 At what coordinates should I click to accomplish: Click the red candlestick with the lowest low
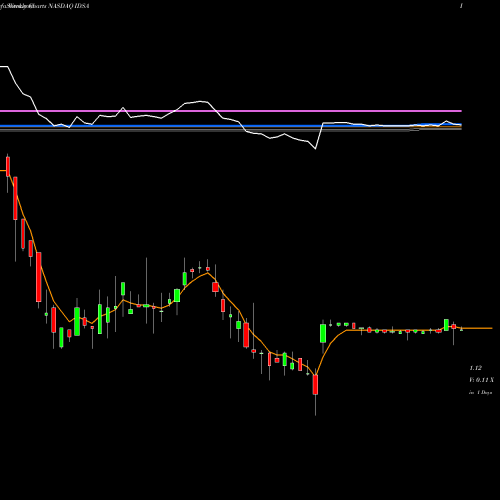pyautogui.click(x=315, y=385)
